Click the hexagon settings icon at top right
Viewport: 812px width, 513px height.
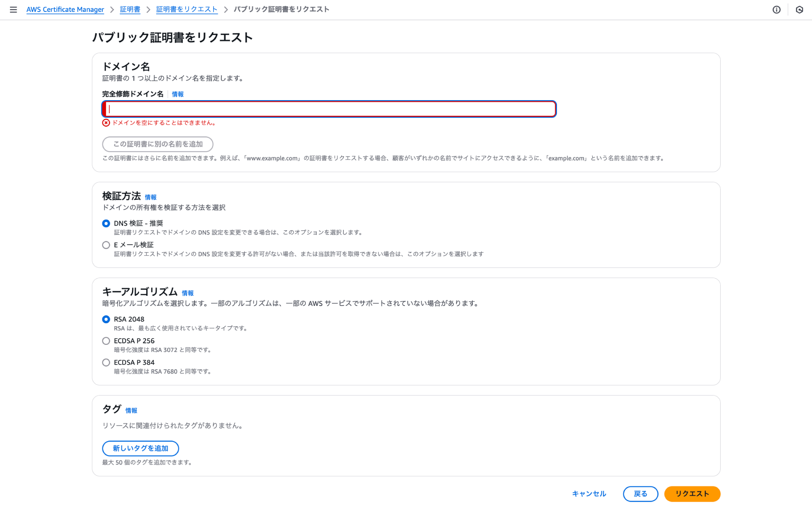click(x=799, y=9)
